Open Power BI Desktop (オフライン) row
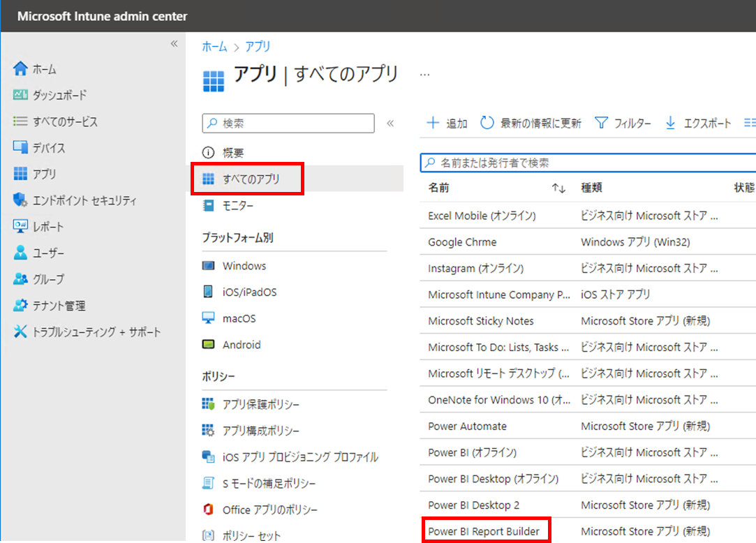Screen dimensions: 756x543 (x=494, y=479)
